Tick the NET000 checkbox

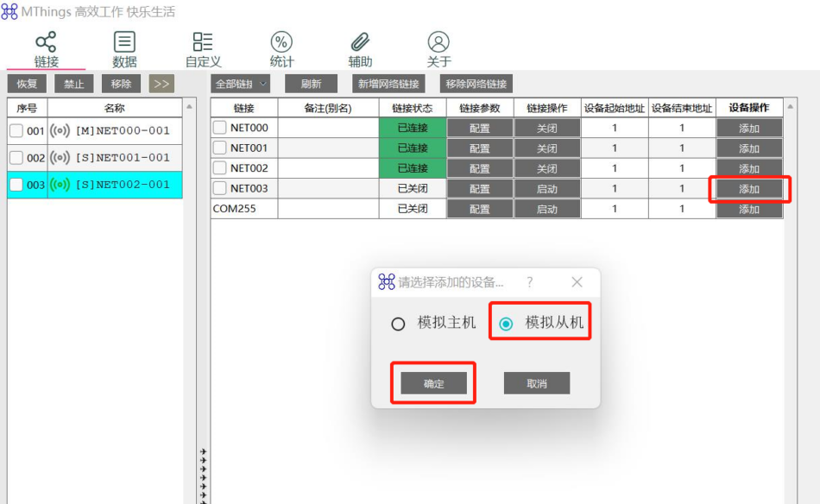(219, 128)
